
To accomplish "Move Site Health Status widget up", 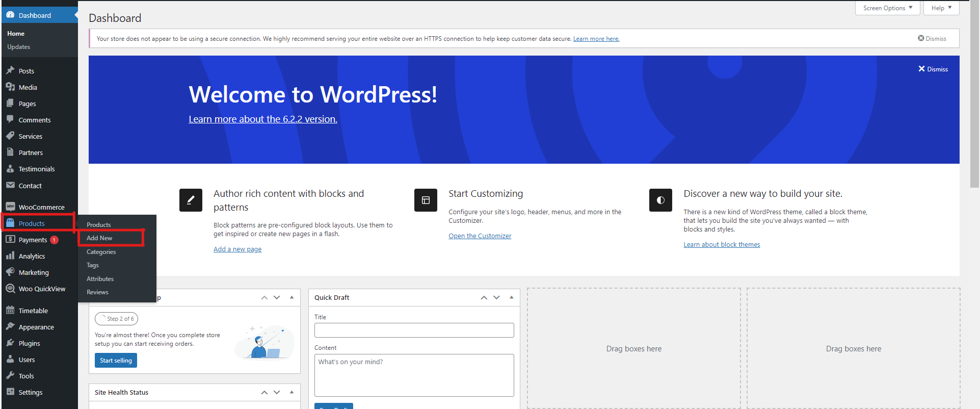I will [264, 392].
